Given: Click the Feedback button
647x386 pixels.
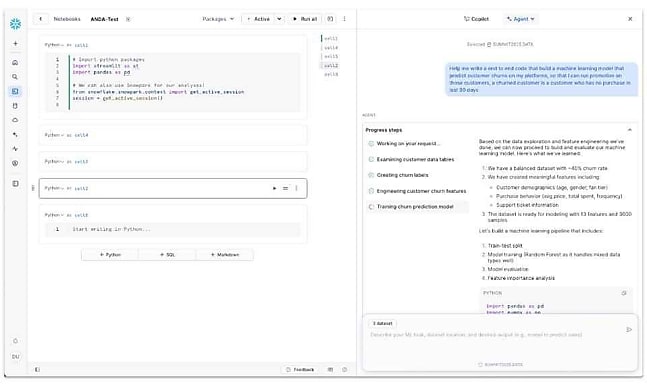Looking at the screenshot, I should tap(300, 369).
